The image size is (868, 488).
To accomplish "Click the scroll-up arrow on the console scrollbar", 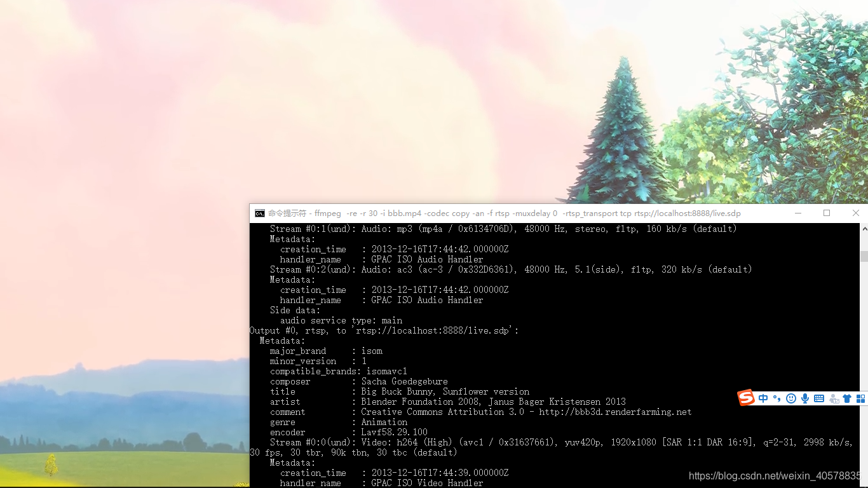I will click(864, 227).
